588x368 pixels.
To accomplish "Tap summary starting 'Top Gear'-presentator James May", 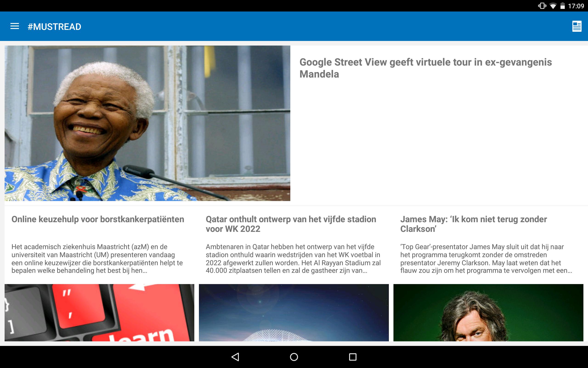I will pyautogui.click(x=486, y=259).
